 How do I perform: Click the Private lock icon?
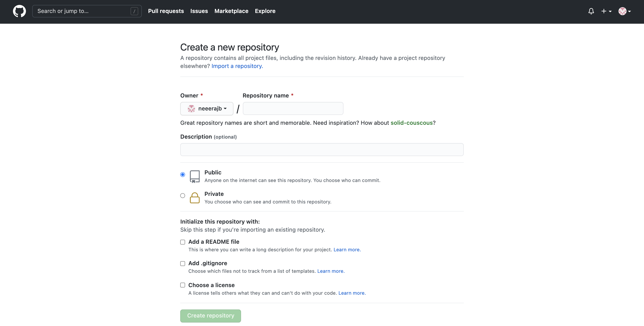pos(195,198)
